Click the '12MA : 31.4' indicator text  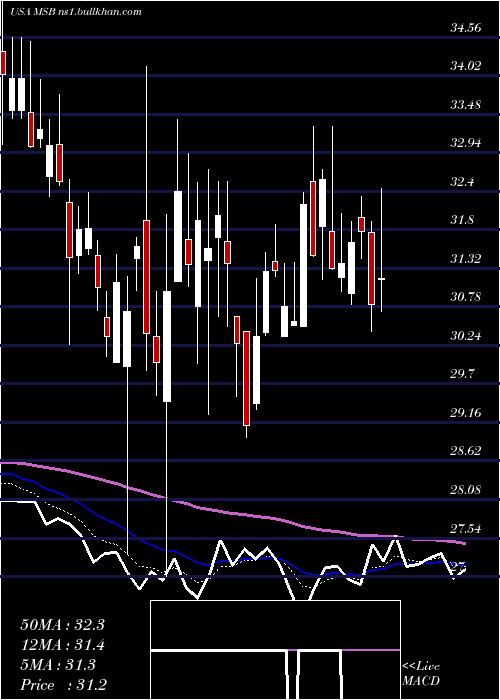tap(62, 645)
